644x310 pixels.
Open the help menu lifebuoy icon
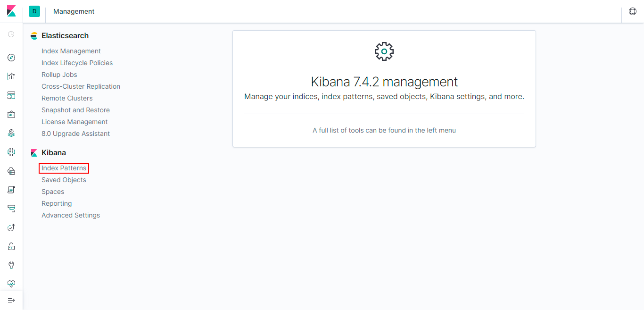click(x=633, y=11)
